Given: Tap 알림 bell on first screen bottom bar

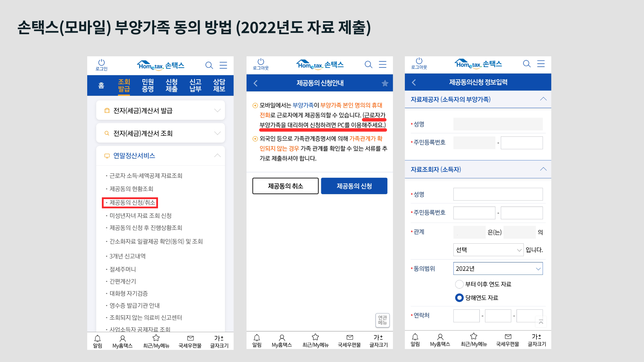Looking at the screenshot, I should [98, 341].
